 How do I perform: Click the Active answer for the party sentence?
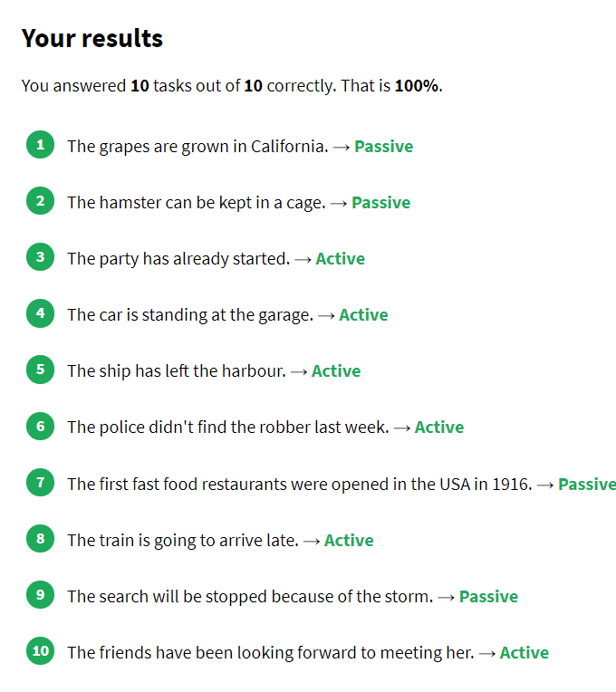pos(340,259)
